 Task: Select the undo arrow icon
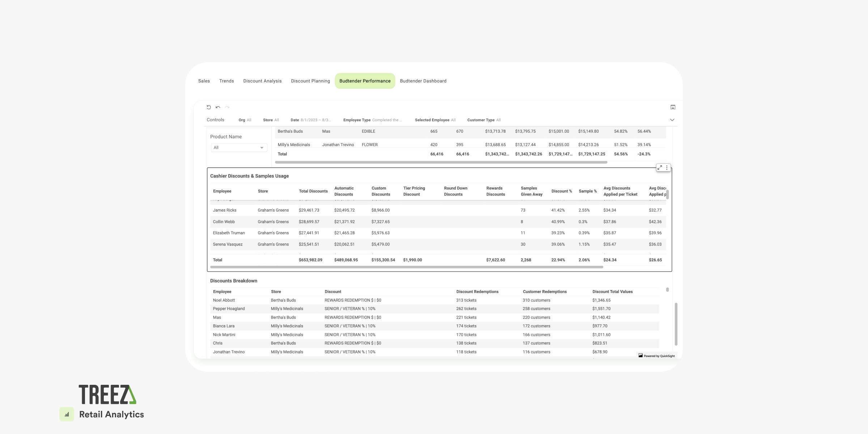tap(218, 107)
